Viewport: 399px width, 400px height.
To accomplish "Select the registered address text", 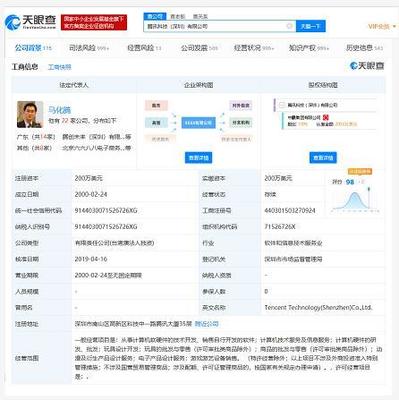I will click(133, 324).
